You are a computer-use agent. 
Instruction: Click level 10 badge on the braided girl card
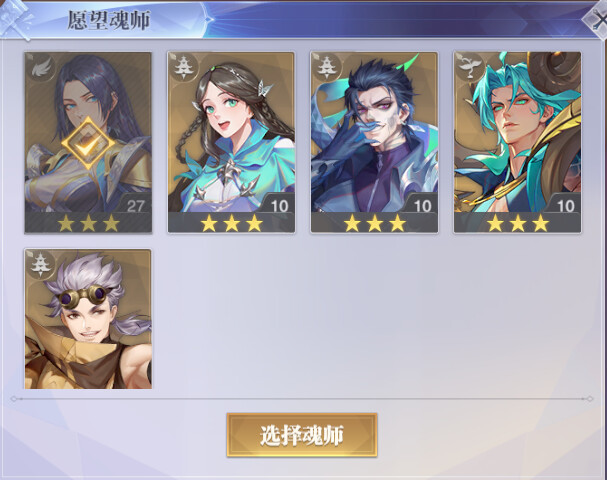[279, 205]
